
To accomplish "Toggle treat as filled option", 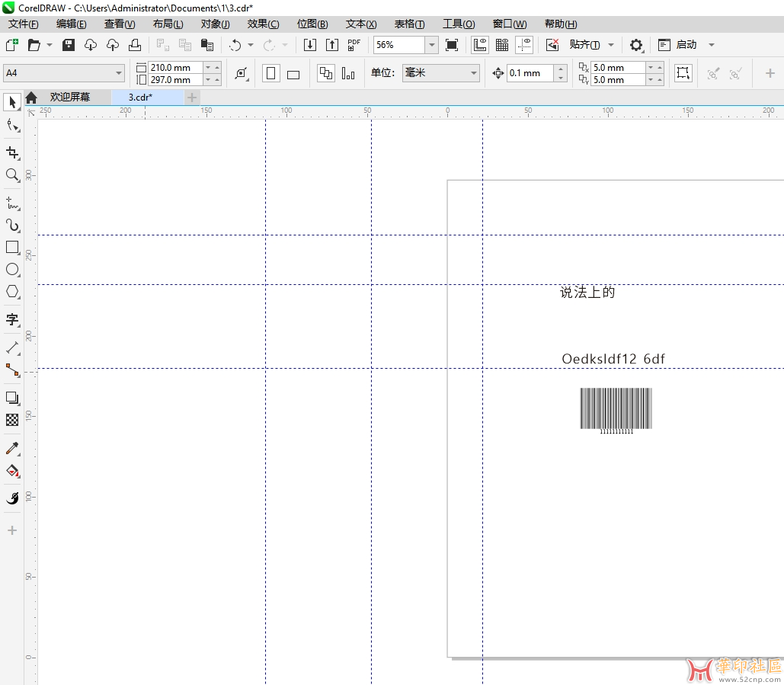I will tap(683, 73).
